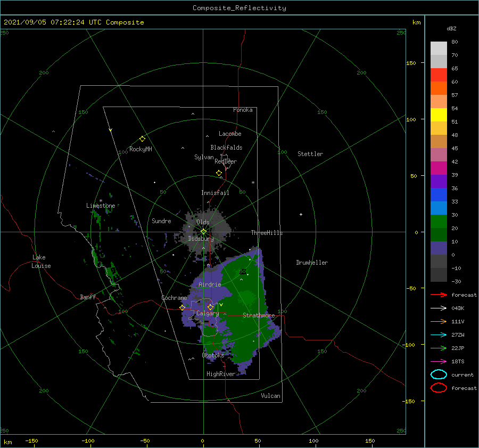Pick the bright yellow 51-54 dBZ swatch
Screen dimensions: 479x448
coord(439,115)
